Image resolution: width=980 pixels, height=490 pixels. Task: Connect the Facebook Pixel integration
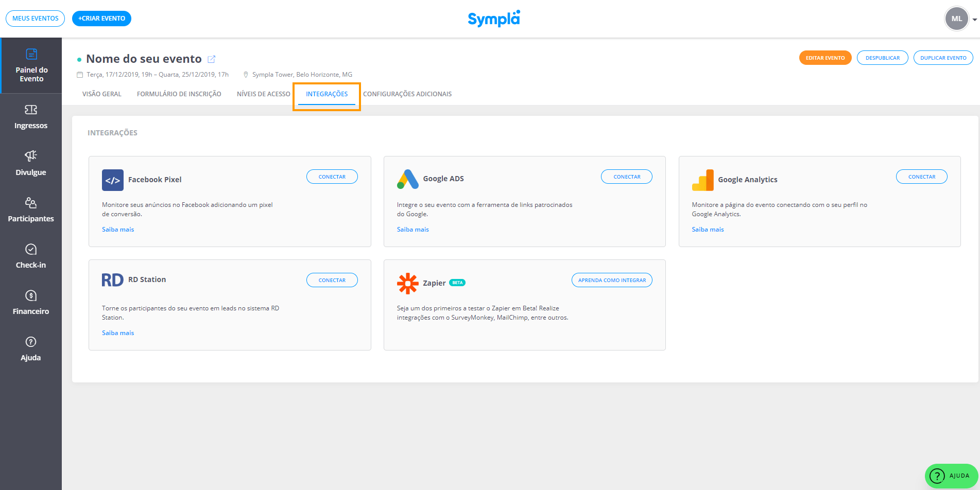click(x=332, y=177)
